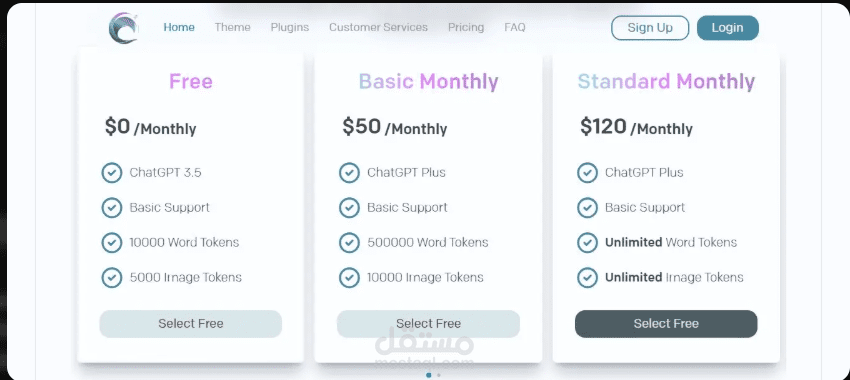Click the 10000 Word Tokens check icon
850x380 pixels.
click(112, 243)
